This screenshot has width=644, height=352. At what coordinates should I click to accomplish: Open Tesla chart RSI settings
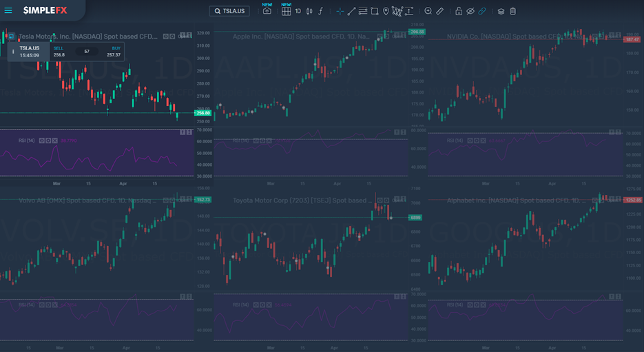click(48, 141)
